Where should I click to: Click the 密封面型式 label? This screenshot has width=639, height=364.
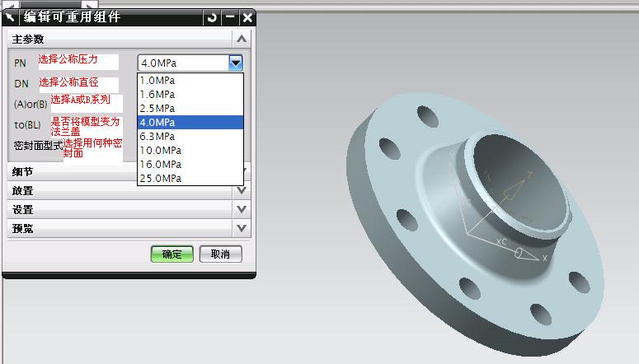[38, 146]
